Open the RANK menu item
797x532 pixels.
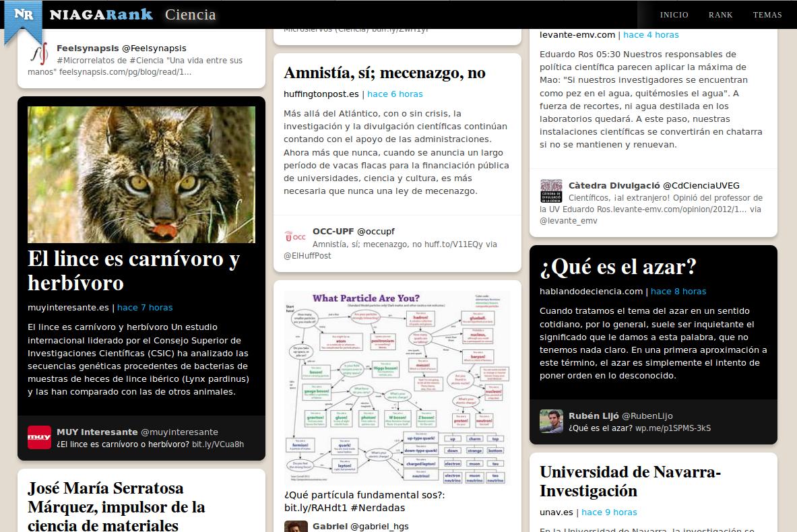coord(720,15)
